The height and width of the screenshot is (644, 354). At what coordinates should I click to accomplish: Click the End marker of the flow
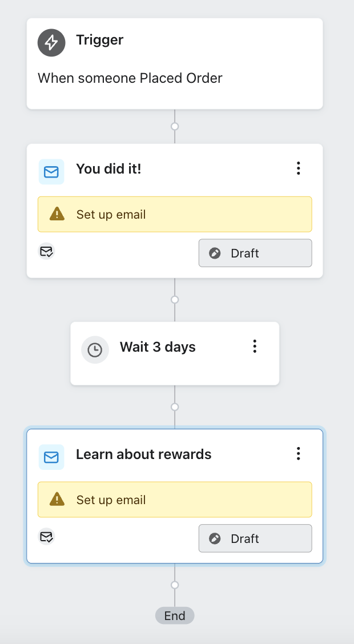(x=175, y=615)
